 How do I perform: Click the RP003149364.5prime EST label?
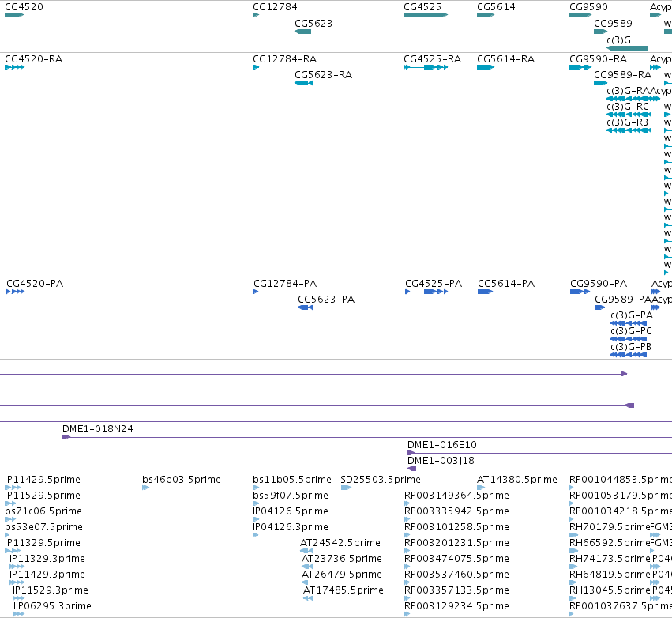(x=456, y=496)
